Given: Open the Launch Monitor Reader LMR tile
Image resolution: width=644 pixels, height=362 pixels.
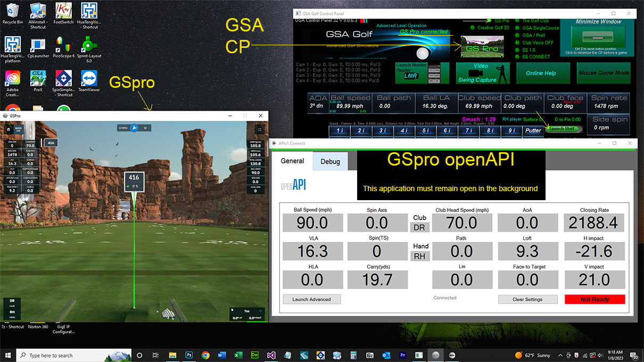Looking at the screenshot, I should pyautogui.click(x=422, y=73).
